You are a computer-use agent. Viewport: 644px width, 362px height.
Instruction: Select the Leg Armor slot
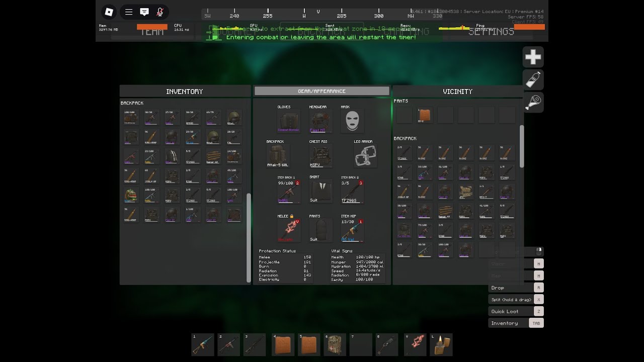pos(365,156)
